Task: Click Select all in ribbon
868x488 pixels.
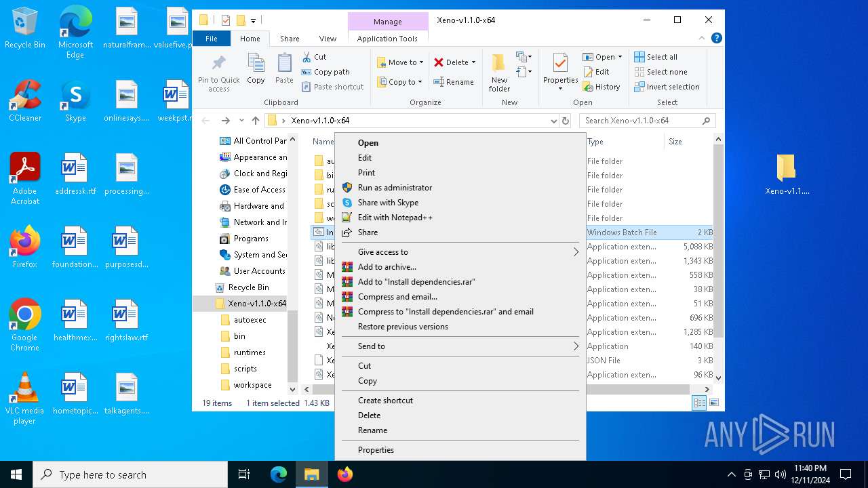Action: tap(656, 57)
